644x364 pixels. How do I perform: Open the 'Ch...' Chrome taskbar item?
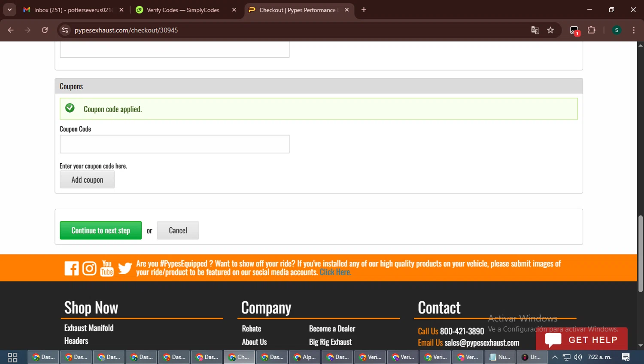239,357
